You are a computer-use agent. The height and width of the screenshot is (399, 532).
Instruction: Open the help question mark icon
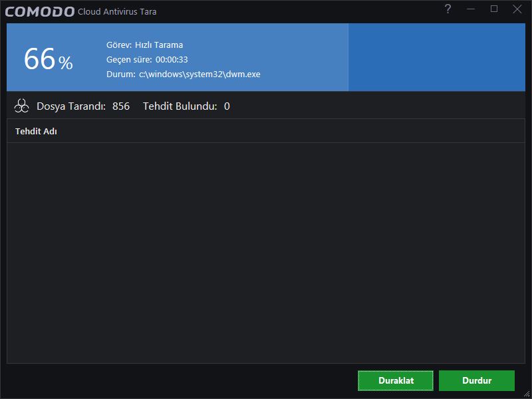448,9
